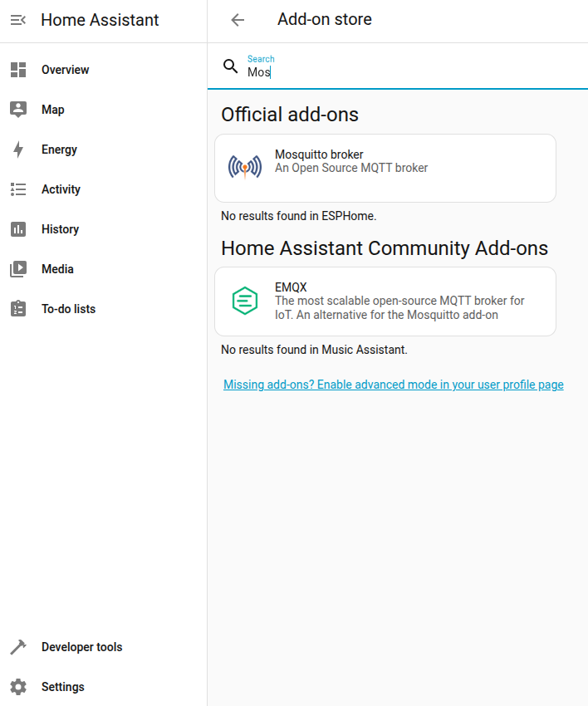Focus the add-on Search input field
588x706 pixels.
tap(407, 72)
